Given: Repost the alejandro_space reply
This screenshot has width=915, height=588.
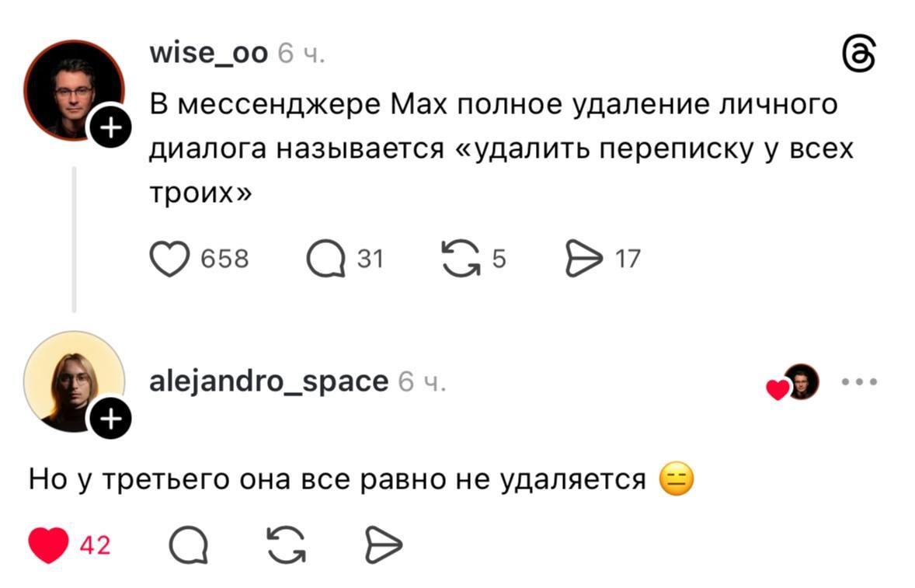Looking at the screenshot, I should click(286, 545).
